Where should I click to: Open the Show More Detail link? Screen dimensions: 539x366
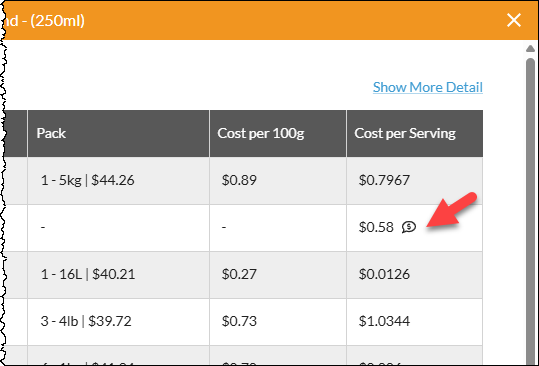coord(428,87)
